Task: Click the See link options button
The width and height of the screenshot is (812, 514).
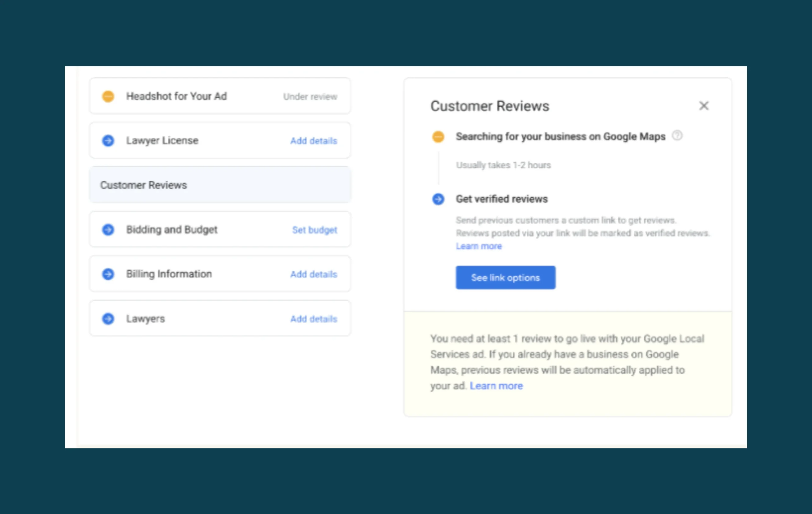Action: [x=506, y=278]
